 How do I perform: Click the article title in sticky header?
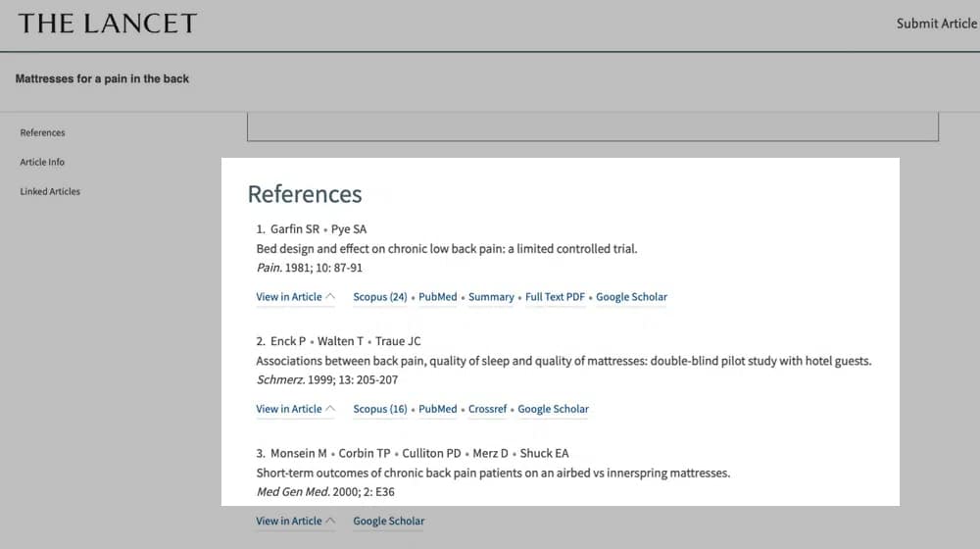tap(103, 78)
